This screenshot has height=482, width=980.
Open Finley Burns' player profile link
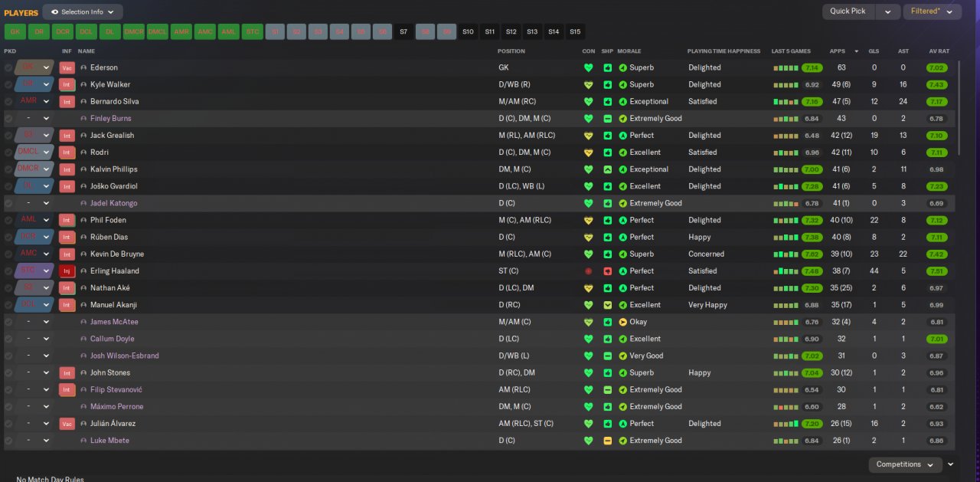tap(110, 119)
